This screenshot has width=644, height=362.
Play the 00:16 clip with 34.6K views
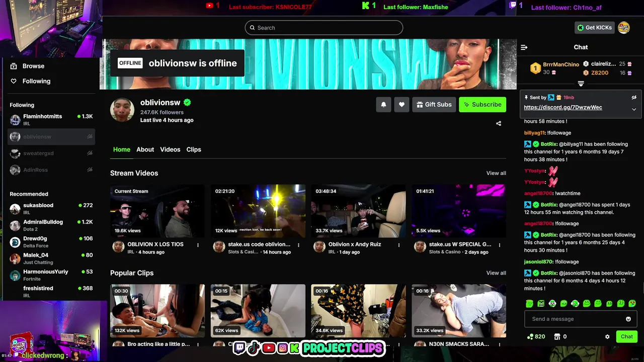(359, 311)
